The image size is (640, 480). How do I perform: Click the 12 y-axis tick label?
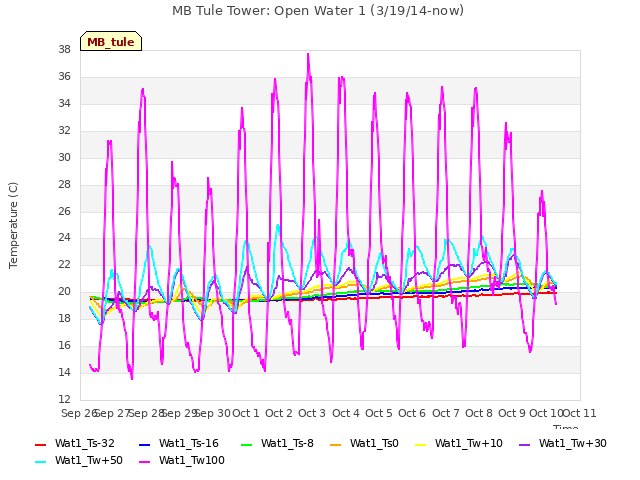[x=64, y=399]
